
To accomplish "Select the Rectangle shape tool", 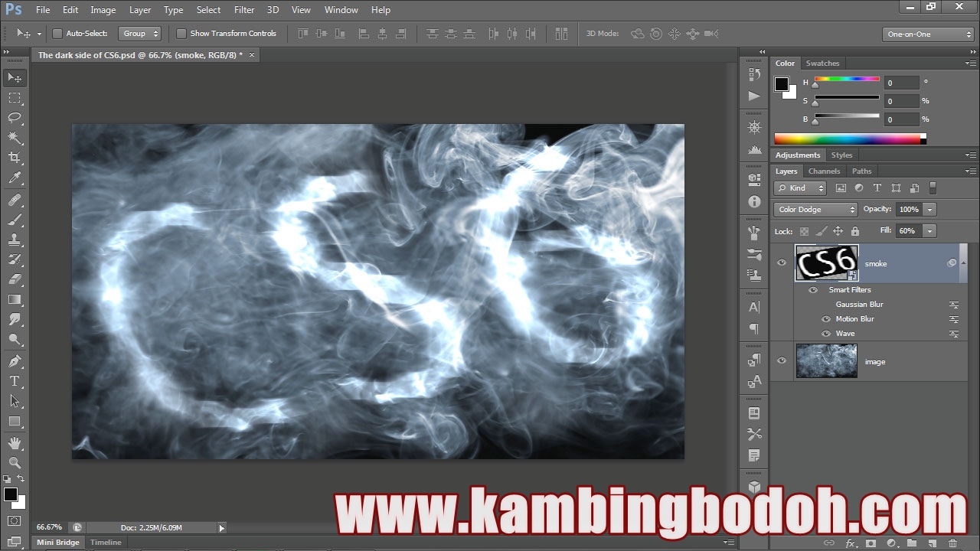I will click(15, 421).
